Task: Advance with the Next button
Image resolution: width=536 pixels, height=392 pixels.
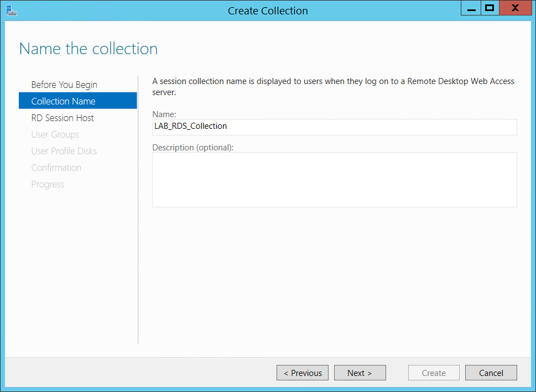Action: (360, 373)
